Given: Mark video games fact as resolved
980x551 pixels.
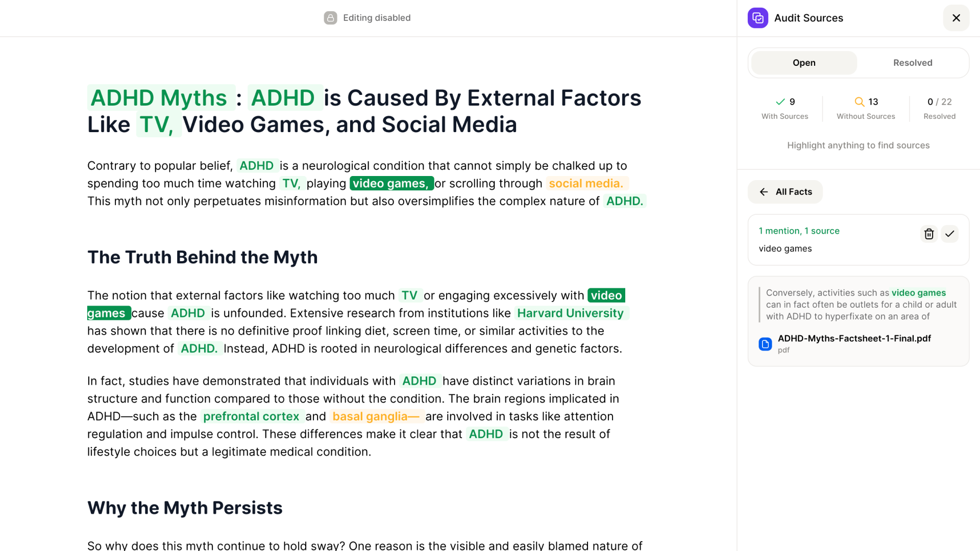Looking at the screenshot, I should point(949,234).
